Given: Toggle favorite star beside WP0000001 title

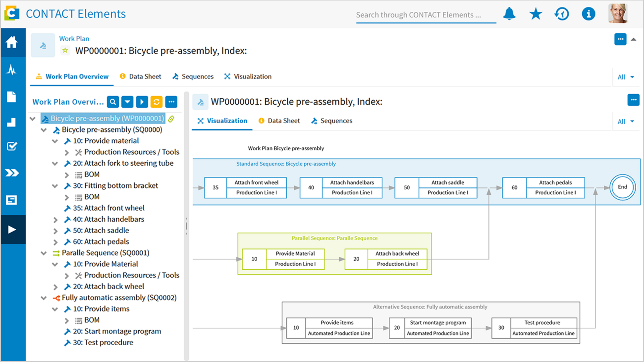Looking at the screenshot, I should click(65, 51).
